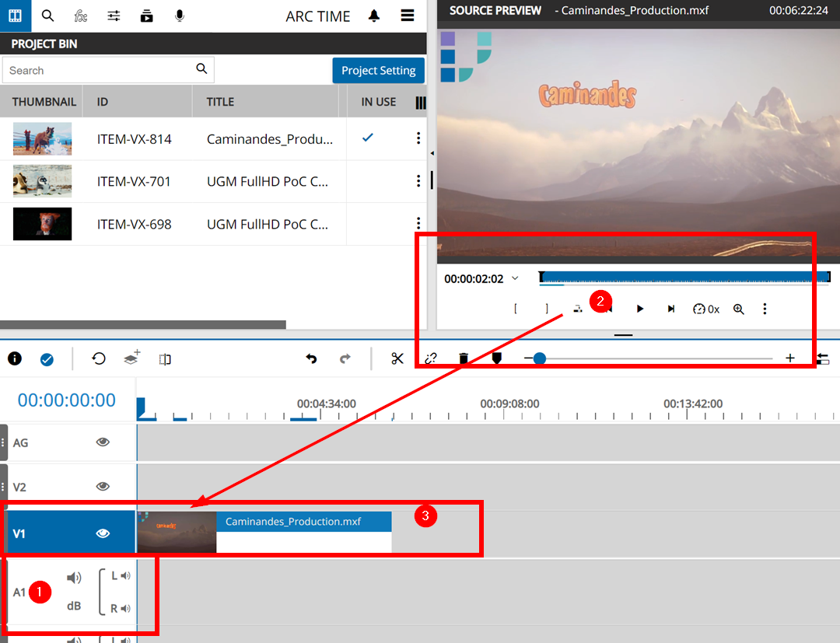Open the hamburger main menu
Viewport: 840px width, 643px height.
pyautogui.click(x=408, y=16)
